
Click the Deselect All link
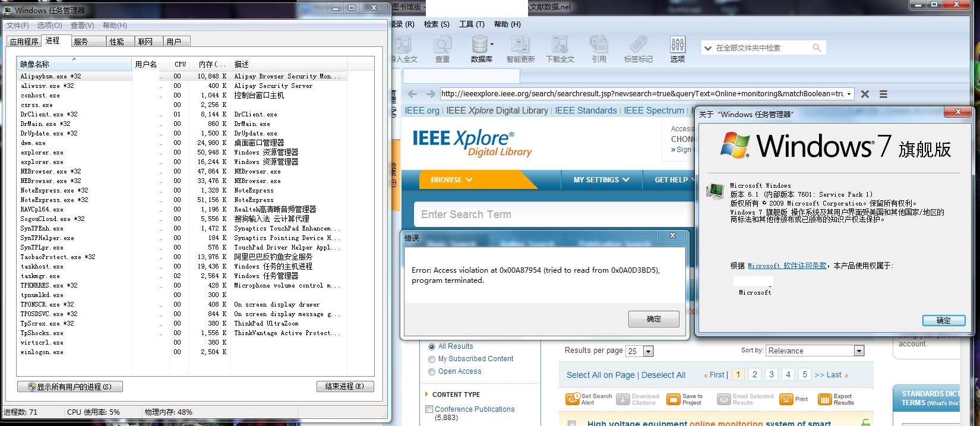click(x=663, y=375)
